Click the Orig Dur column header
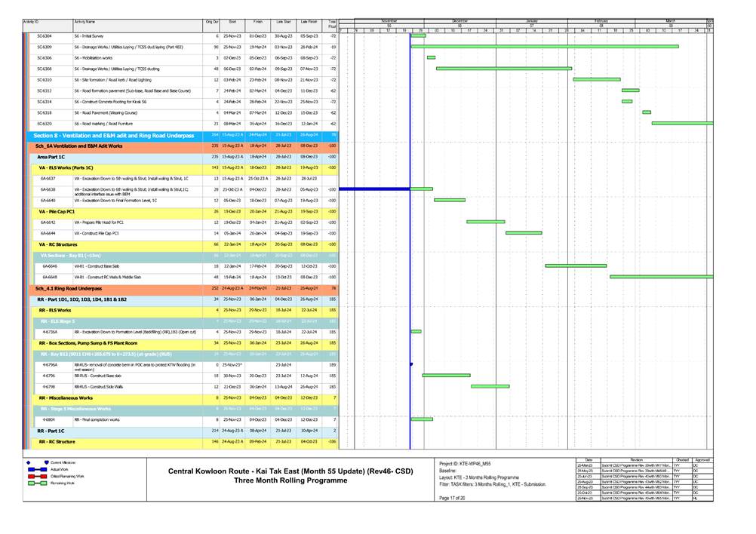756x534 pixels. (x=211, y=23)
